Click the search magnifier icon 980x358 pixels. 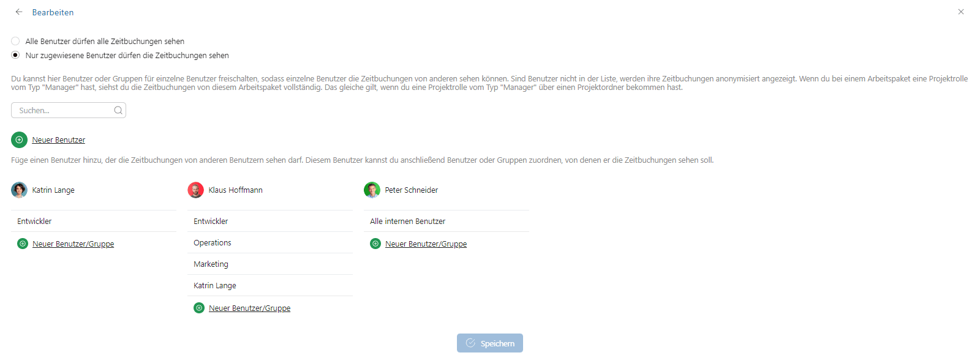coord(118,110)
